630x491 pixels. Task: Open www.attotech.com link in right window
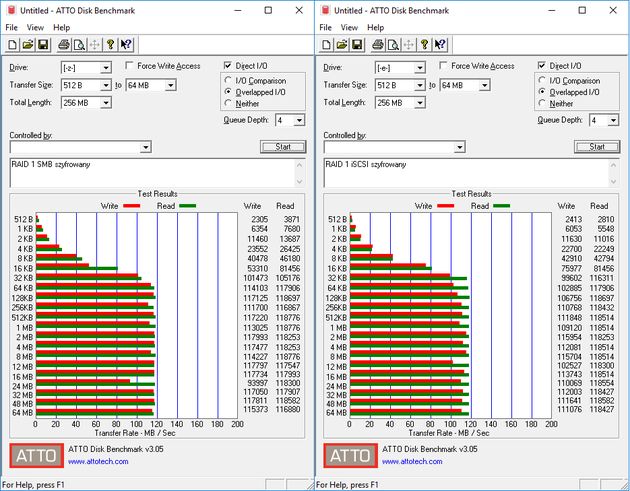412,461
